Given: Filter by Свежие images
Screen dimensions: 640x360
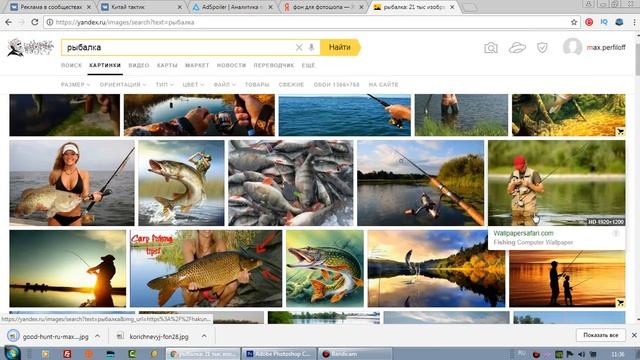Looking at the screenshot, I should 291,84.
